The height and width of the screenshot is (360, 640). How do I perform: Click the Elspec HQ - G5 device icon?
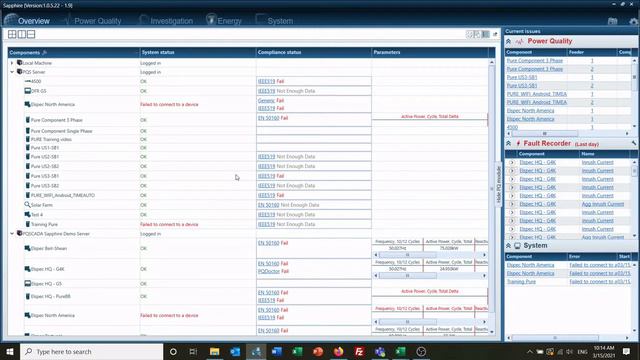click(27, 283)
